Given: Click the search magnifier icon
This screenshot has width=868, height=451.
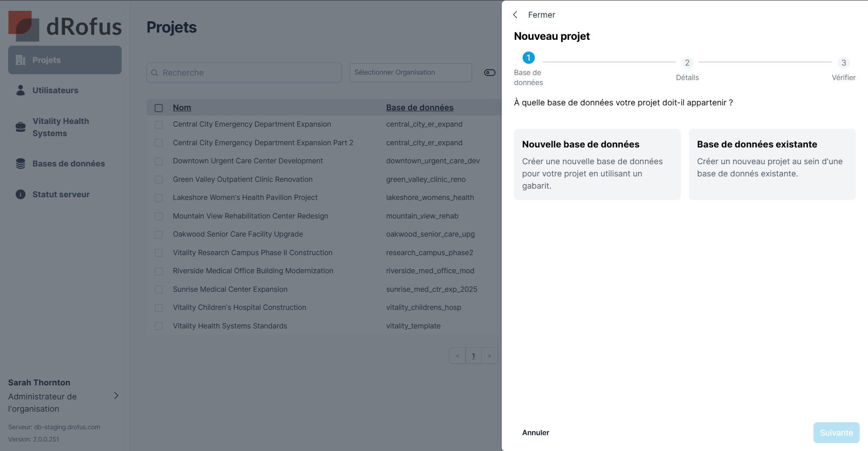Looking at the screenshot, I should coord(155,73).
